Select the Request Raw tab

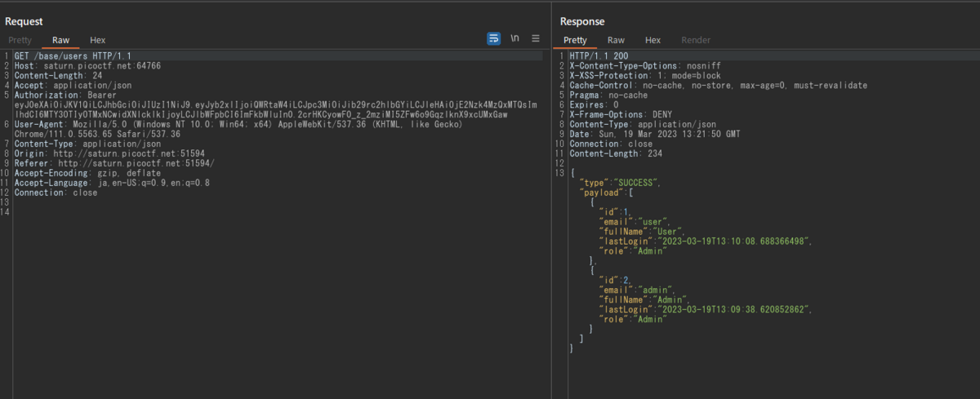[x=61, y=40]
